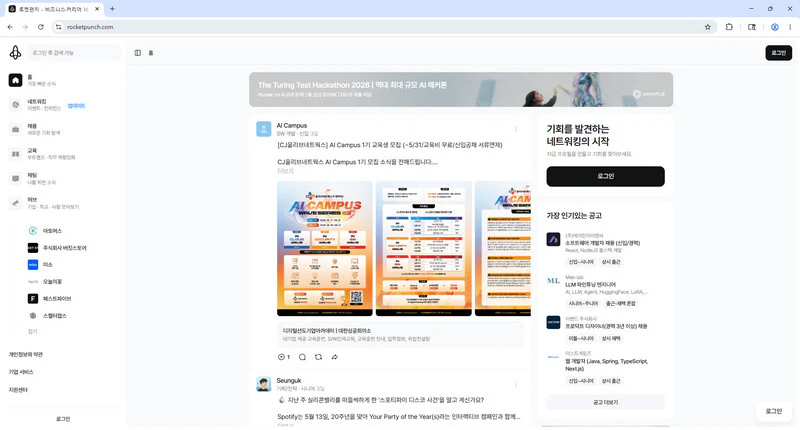Click the large black 로그인 button in networking card

[x=606, y=176]
